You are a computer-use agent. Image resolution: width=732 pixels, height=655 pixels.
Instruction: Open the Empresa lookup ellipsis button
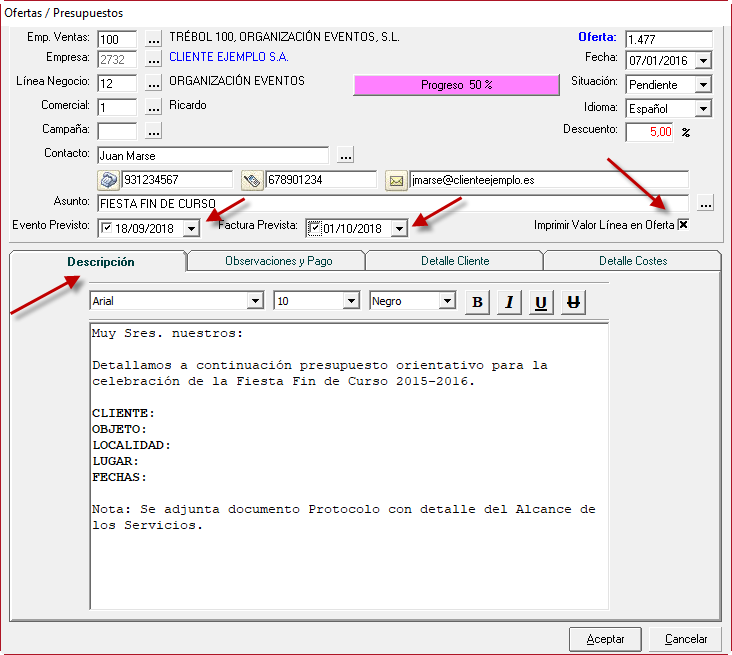pyautogui.click(x=153, y=59)
